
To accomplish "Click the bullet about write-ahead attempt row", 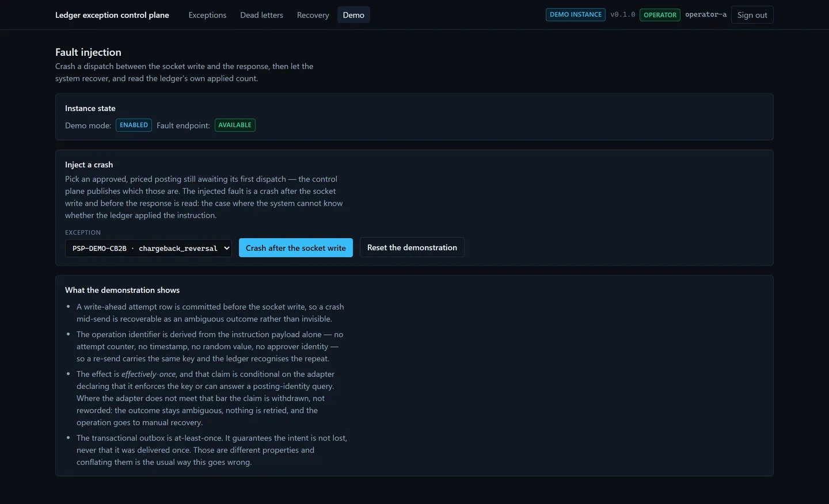I will [x=210, y=313].
